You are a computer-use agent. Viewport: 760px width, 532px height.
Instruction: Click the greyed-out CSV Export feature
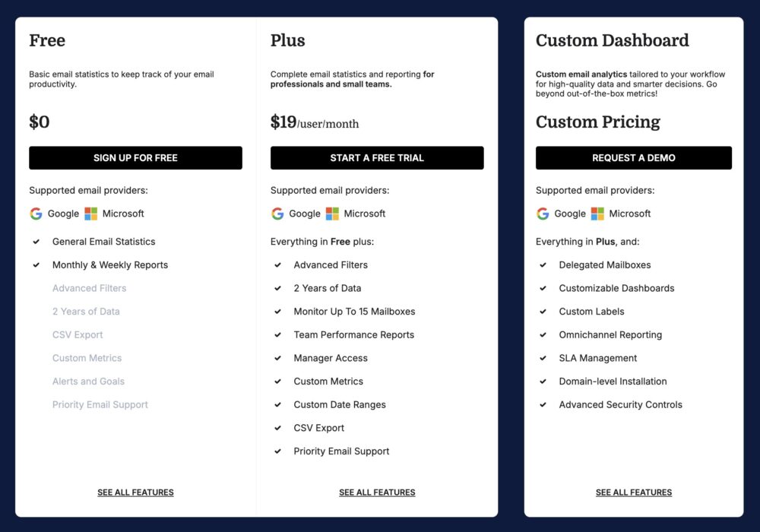pos(78,335)
